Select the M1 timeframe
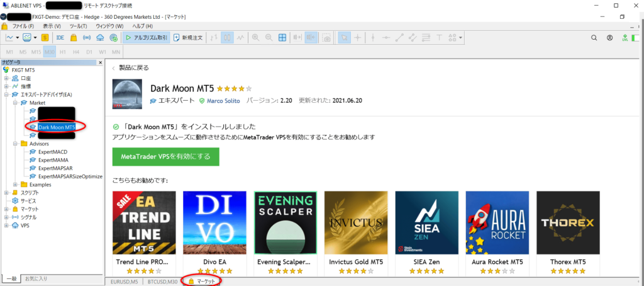 click(x=10, y=52)
